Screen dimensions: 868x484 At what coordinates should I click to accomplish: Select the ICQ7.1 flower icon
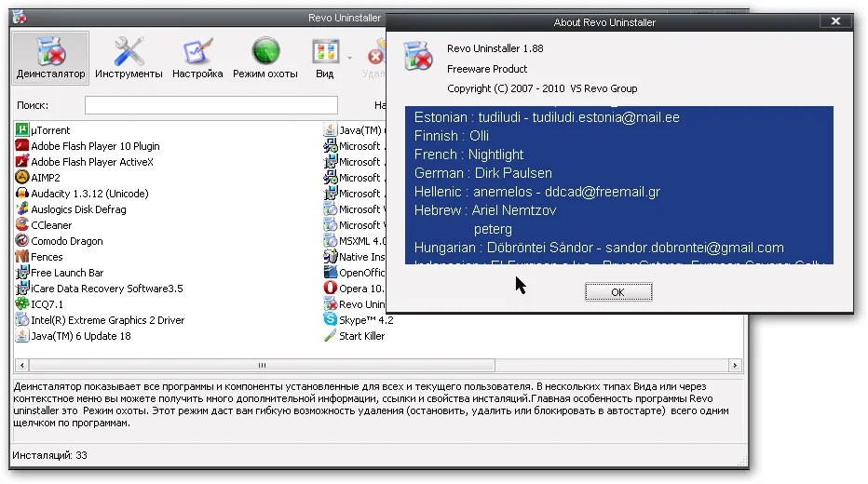(21, 303)
